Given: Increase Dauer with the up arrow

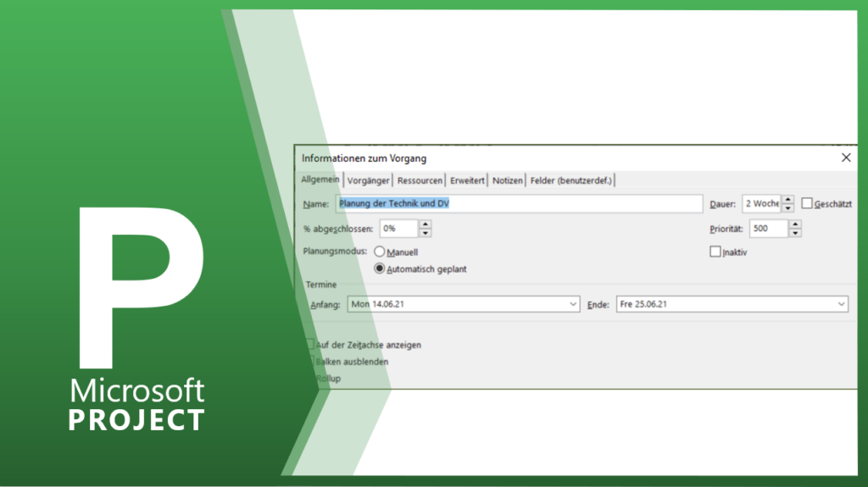Looking at the screenshot, I should click(x=787, y=199).
